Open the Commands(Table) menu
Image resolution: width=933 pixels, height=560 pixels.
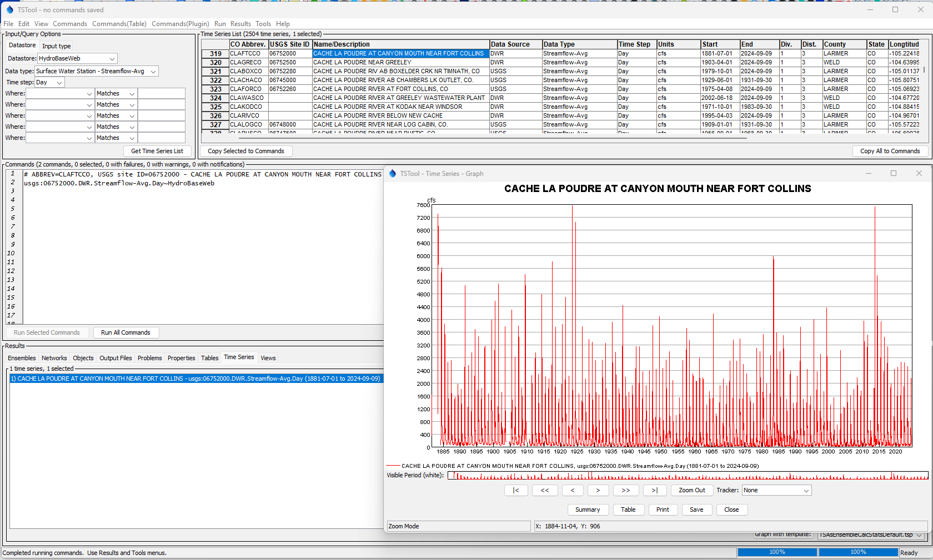119,24
